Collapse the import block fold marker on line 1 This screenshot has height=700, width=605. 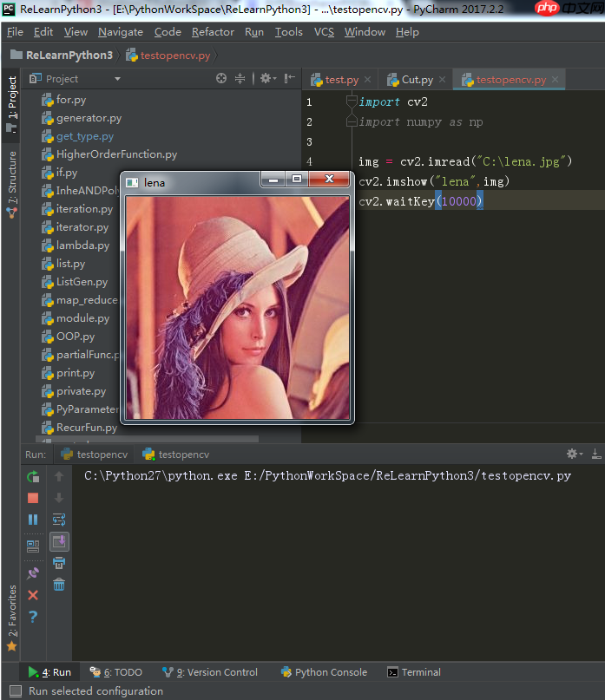point(352,101)
